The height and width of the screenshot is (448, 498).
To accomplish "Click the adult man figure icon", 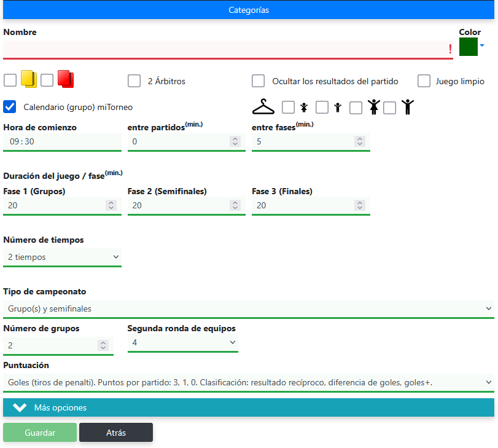I will (408, 107).
